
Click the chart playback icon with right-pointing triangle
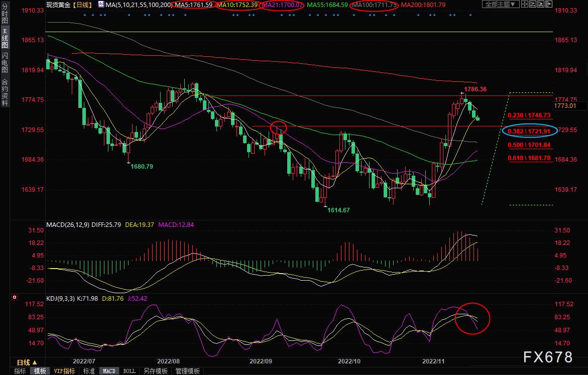tap(541, 4)
